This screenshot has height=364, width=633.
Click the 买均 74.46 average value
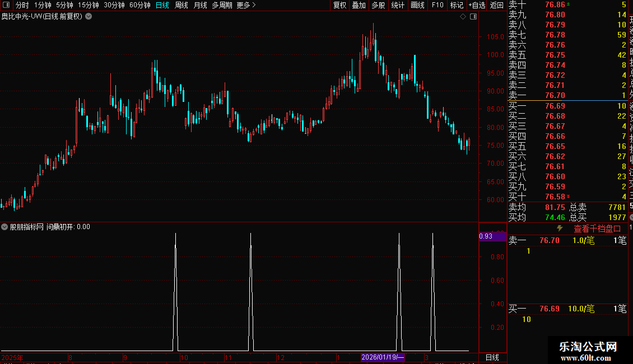click(x=555, y=217)
